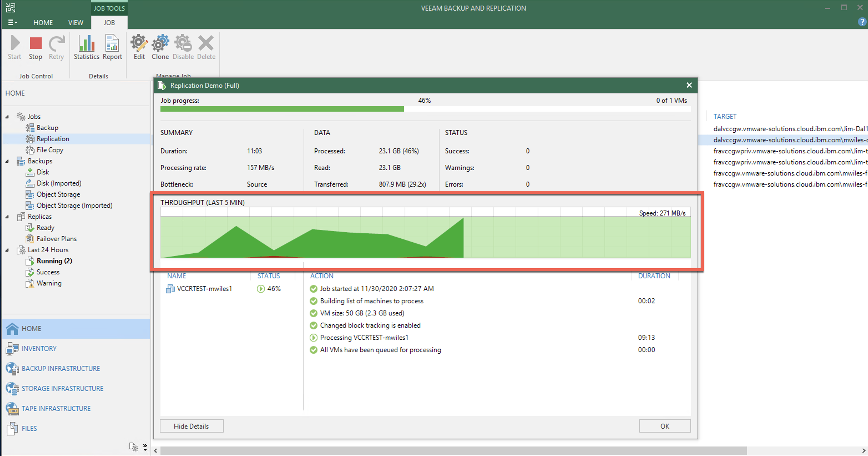This screenshot has height=456, width=868.
Task: Click the help question mark icon
Action: 862,22
